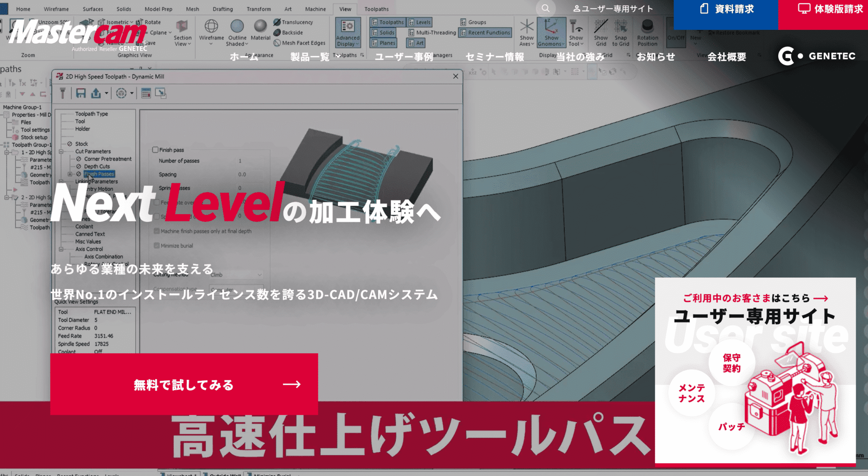Select the Material shading sphere icon

tap(260, 26)
